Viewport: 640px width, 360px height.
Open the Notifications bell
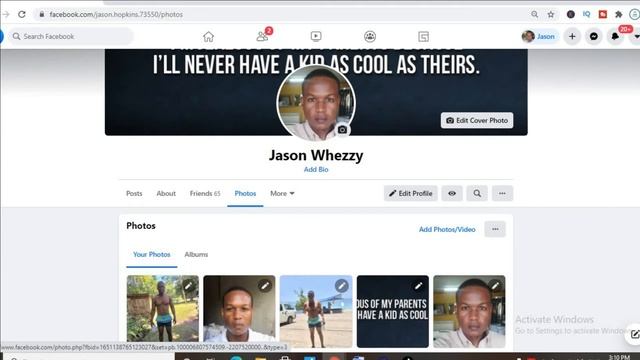(615, 36)
